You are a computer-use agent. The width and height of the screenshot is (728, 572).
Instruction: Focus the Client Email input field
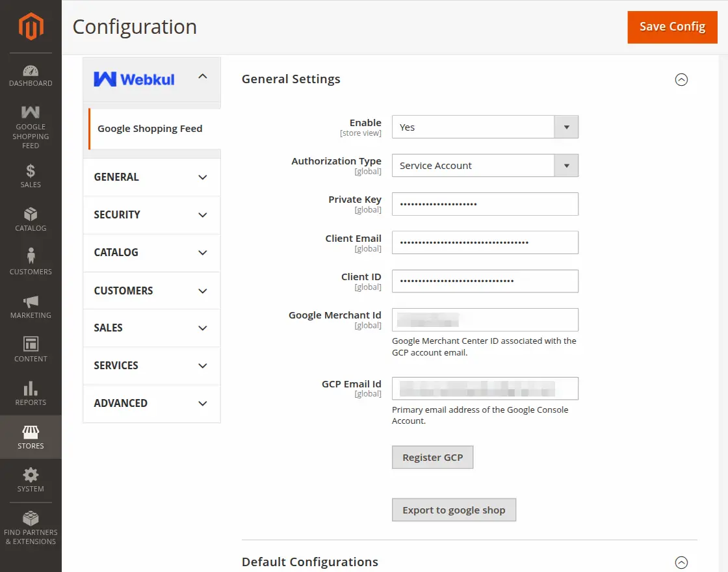pyautogui.click(x=485, y=242)
